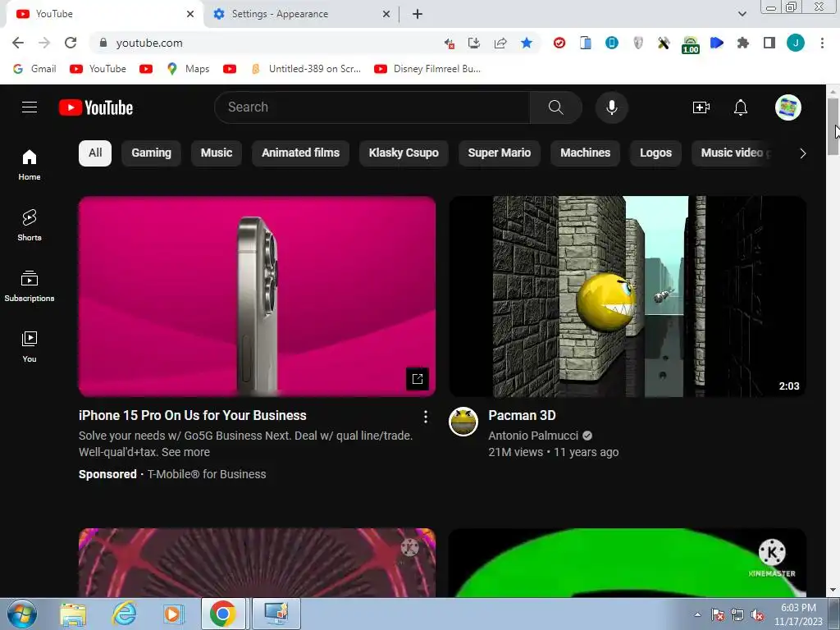Open Untitled-389 on Scr... bookmark

306,69
